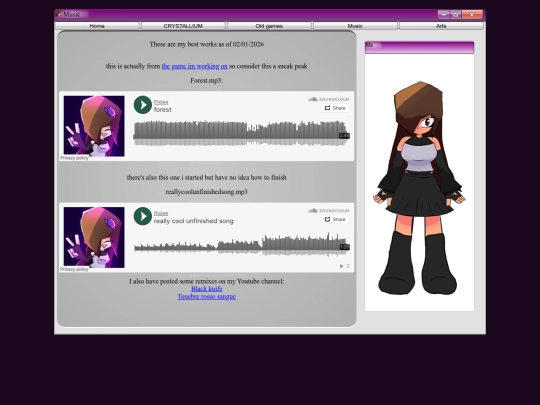Play the forest track
Image resolution: width=540 pixels, height=405 pixels.
pyautogui.click(x=143, y=105)
